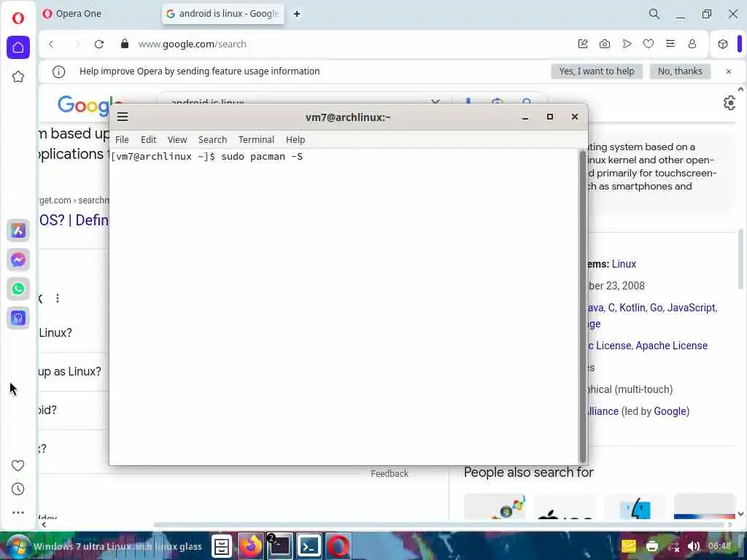Follow the Linux link in knowledge panel
747x560 pixels.
(624, 264)
